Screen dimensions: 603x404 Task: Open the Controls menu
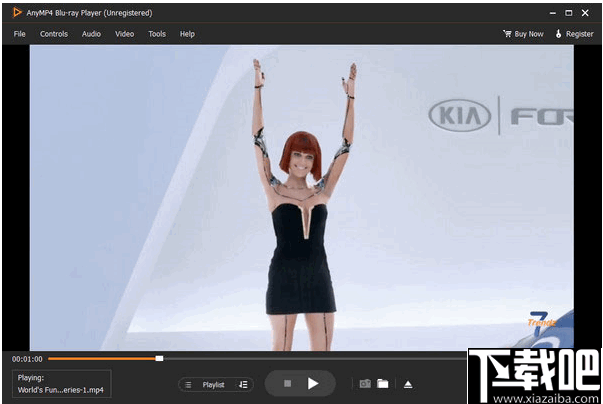54,34
